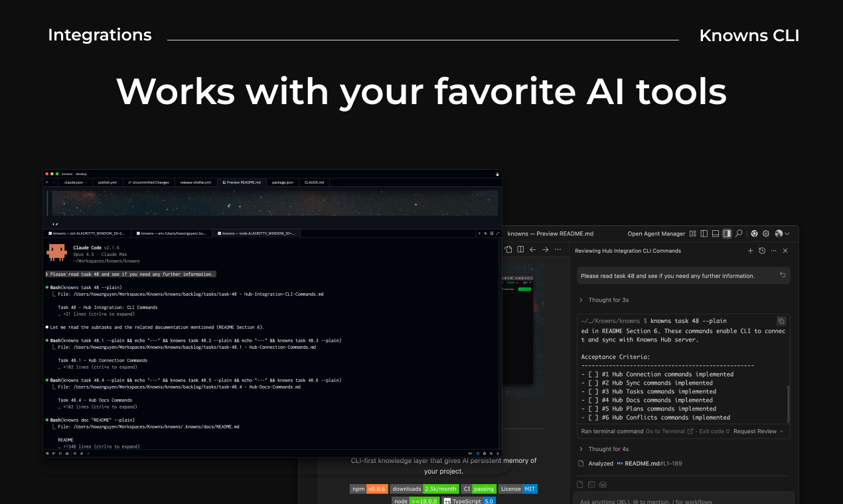Open the customize layout icon in the right window
Screen dimensions: 843x504
693,233
